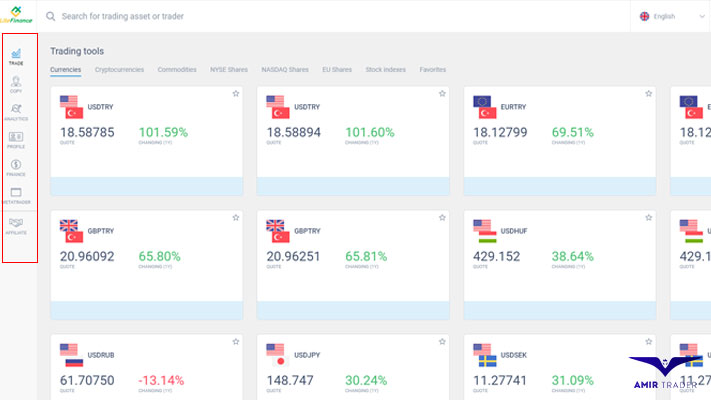The width and height of the screenshot is (711, 400).
Task: Click flags on GBPTRY card quoted 20.96251
Action: pyautogui.click(x=278, y=231)
